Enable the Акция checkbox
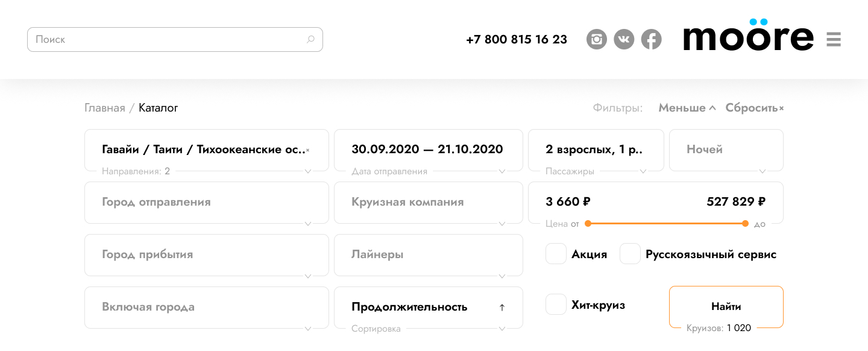The width and height of the screenshot is (868, 351). click(556, 254)
